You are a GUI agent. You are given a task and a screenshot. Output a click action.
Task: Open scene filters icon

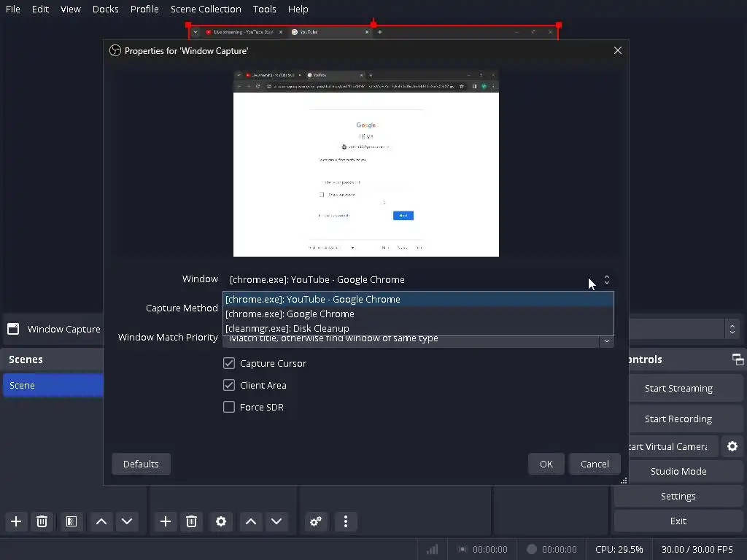(71, 521)
